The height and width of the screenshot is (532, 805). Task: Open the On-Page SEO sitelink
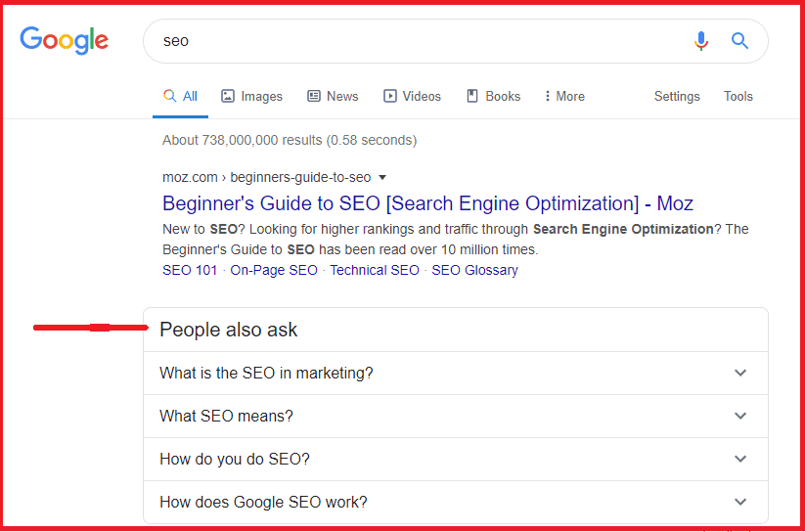click(x=274, y=270)
